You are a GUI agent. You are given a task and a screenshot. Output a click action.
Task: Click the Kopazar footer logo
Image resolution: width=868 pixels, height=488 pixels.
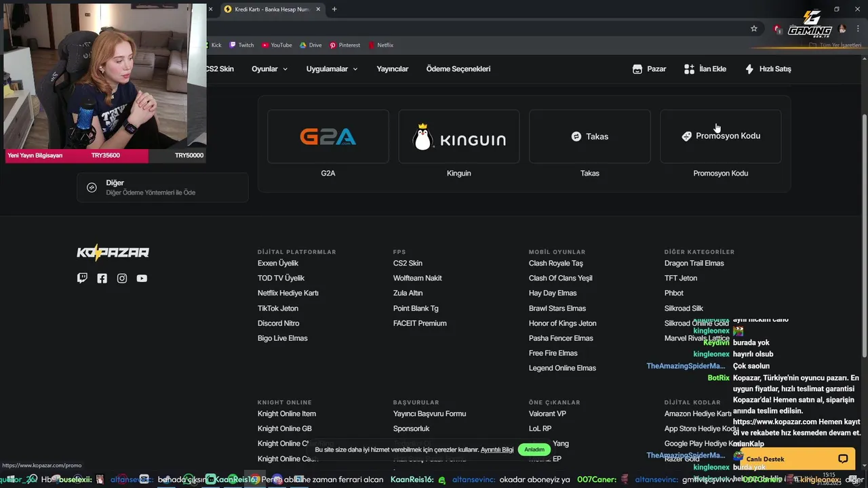pos(113,253)
